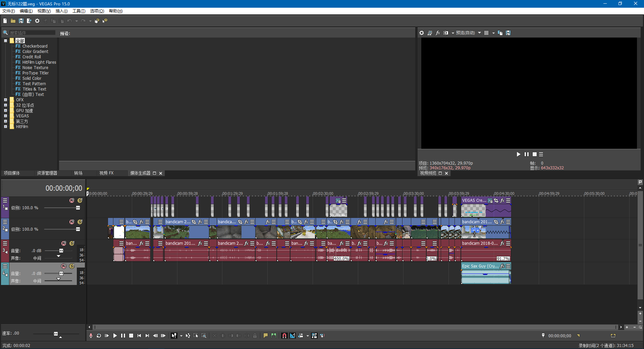The height and width of the screenshot is (349, 644).
Task: Switch to the 视频 FX tab
Action: pos(106,173)
